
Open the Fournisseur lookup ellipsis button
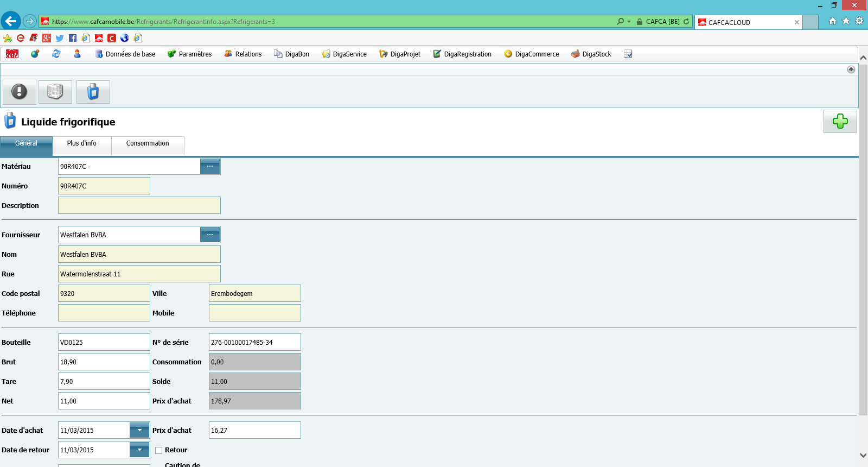tap(210, 235)
